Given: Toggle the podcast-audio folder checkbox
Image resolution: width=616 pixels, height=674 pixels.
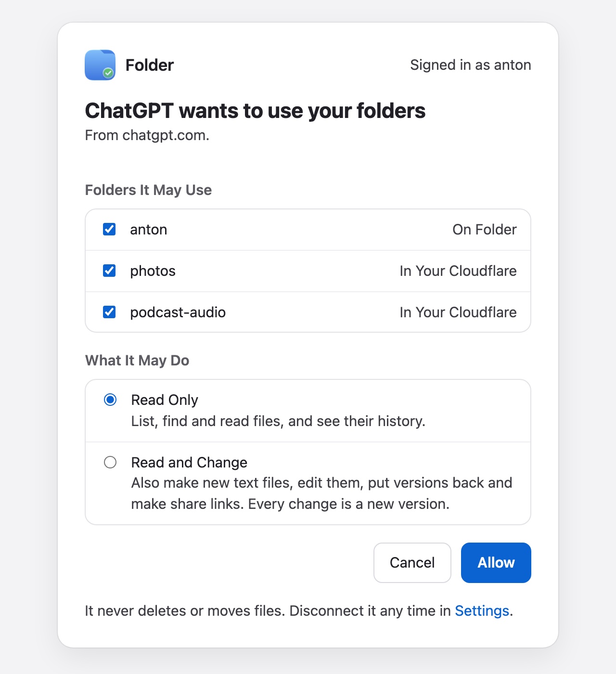Looking at the screenshot, I should (109, 312).
